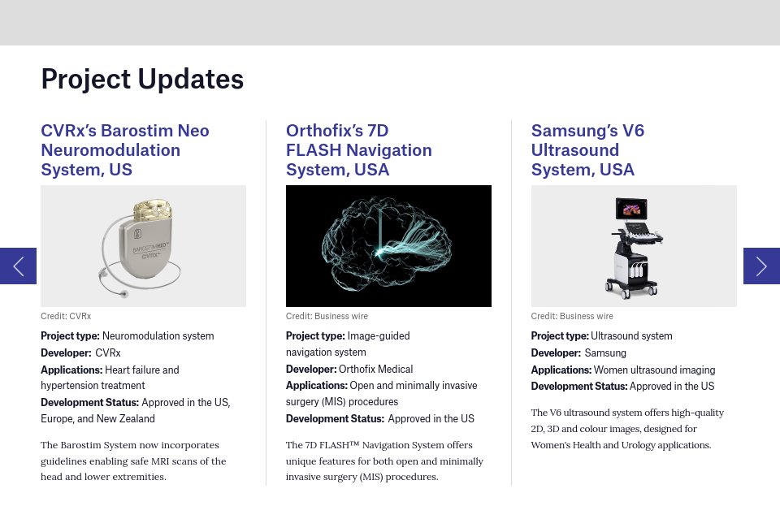Screen dimensions: 780x532
Task: Select V6 ultrasound system description paragraph
Action: tap(627, 429)
